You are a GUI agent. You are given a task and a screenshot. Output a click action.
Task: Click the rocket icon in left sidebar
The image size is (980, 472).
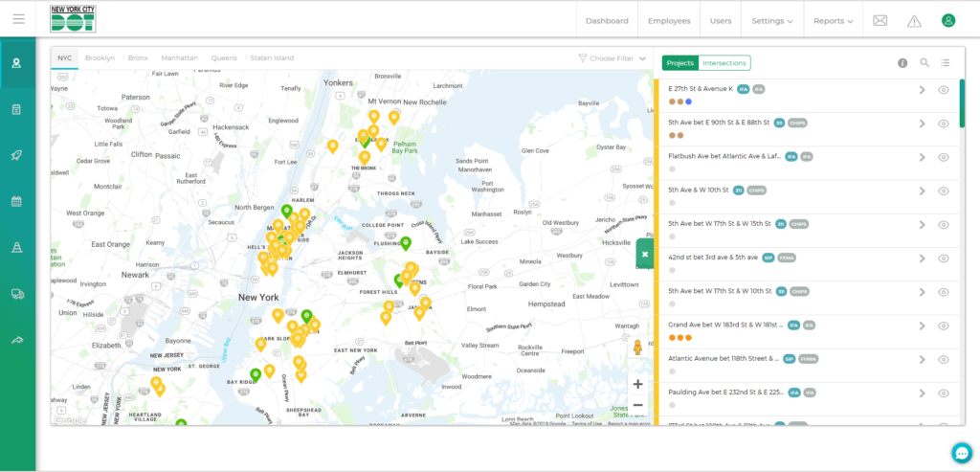pos(17,155)
